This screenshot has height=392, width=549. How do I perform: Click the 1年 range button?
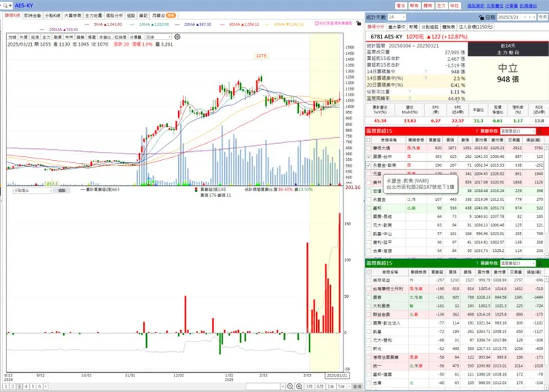click(x=331, y=386)
